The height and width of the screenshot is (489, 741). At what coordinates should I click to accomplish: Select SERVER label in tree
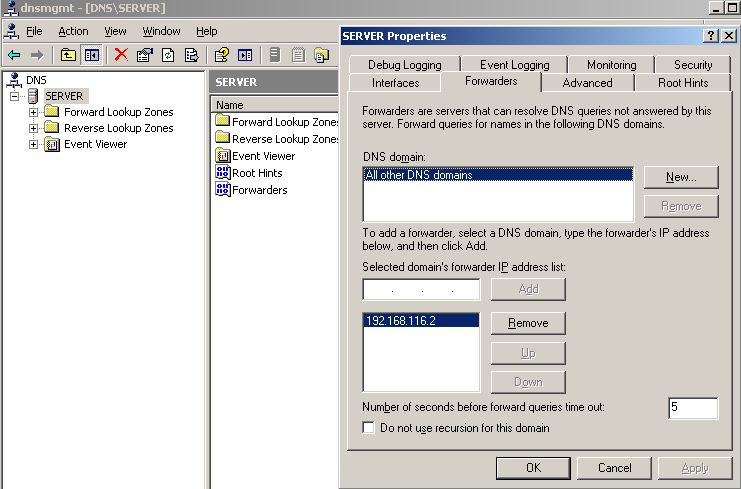tap(64, 96)
